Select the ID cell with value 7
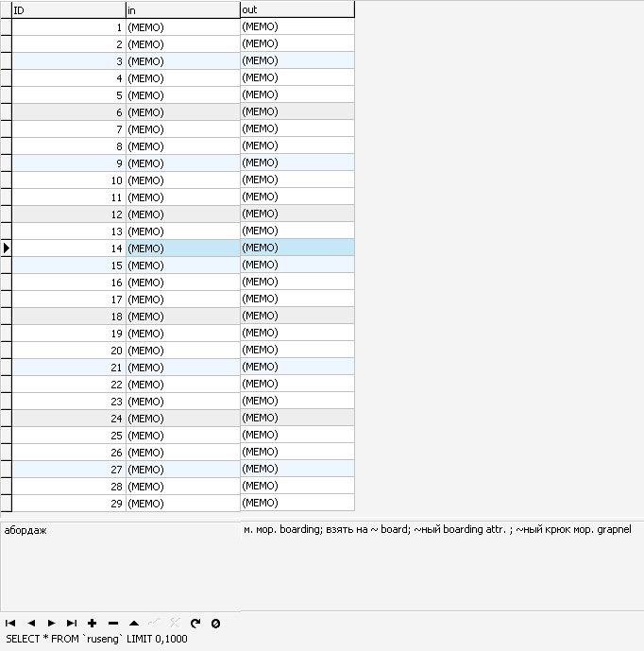Screen dimensions: 644x651 click(69, 129)
